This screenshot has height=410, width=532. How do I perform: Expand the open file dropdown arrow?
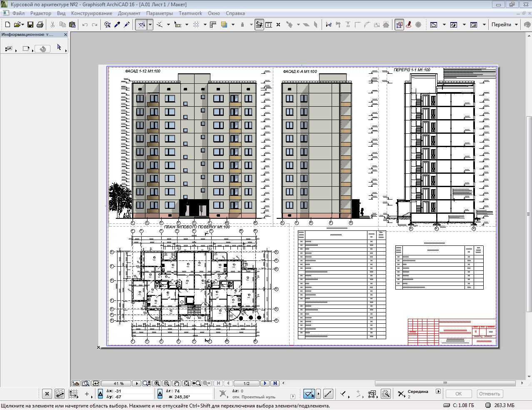coord(22,25)
